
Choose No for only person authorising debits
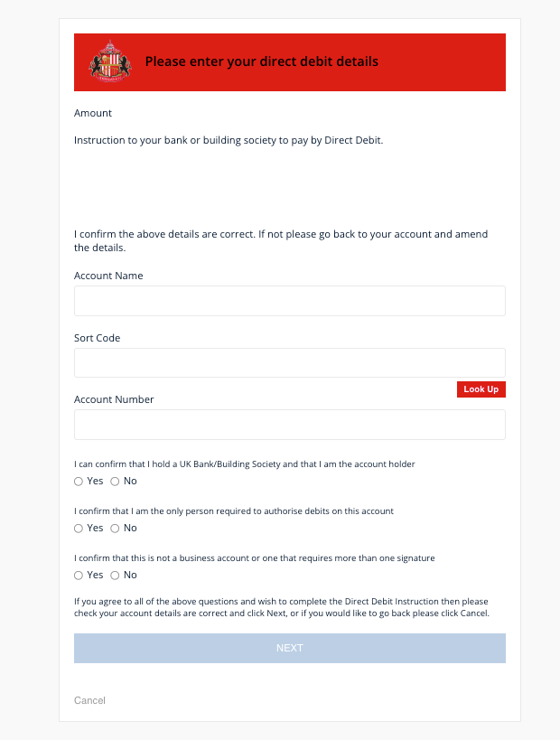[115, 529]
